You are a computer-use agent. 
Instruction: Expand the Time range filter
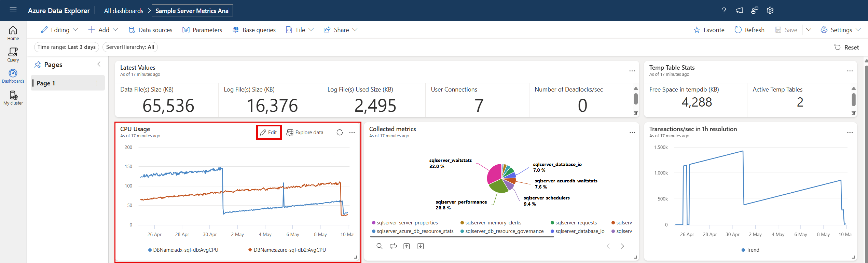pyautogui.click(x=66, y=47)
